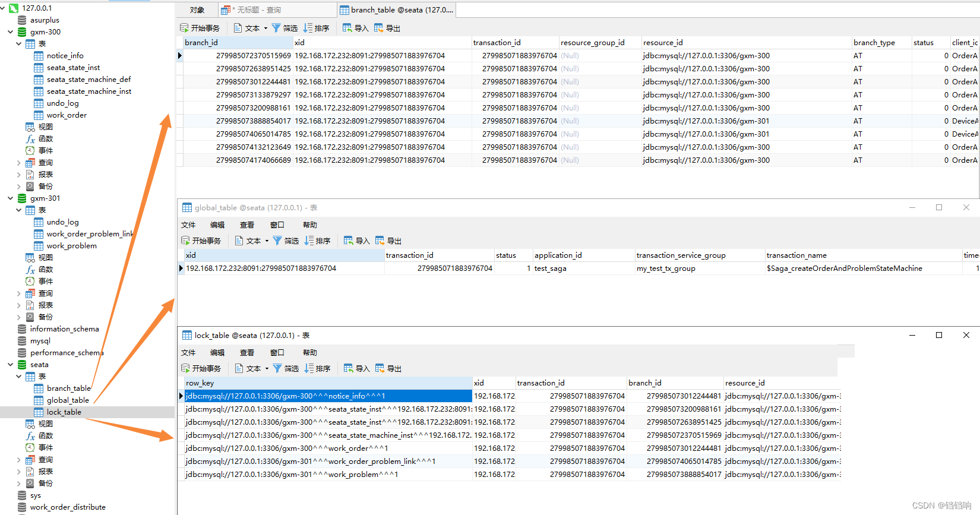Select work_order^^^1 row in lock_table
980x515 pixels.
click(328, 448)
